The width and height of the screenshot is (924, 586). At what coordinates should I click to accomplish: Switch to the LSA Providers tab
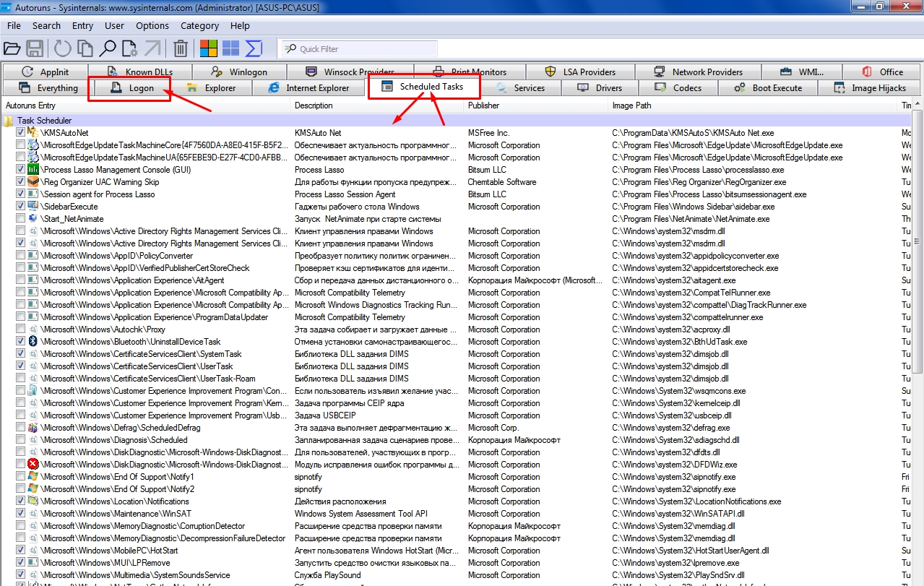[x=580, y=72]
